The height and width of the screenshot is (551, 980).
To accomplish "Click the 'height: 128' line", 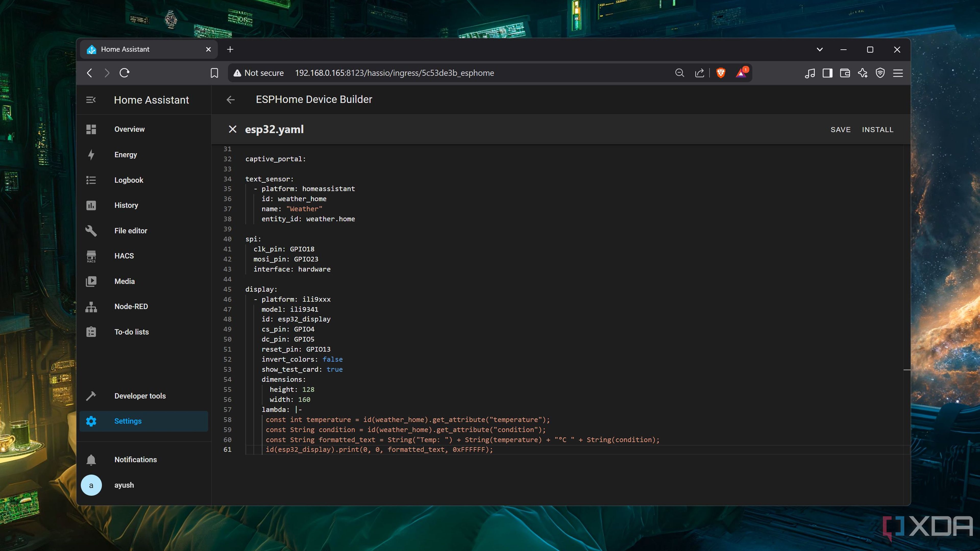I will pos(292,390).
